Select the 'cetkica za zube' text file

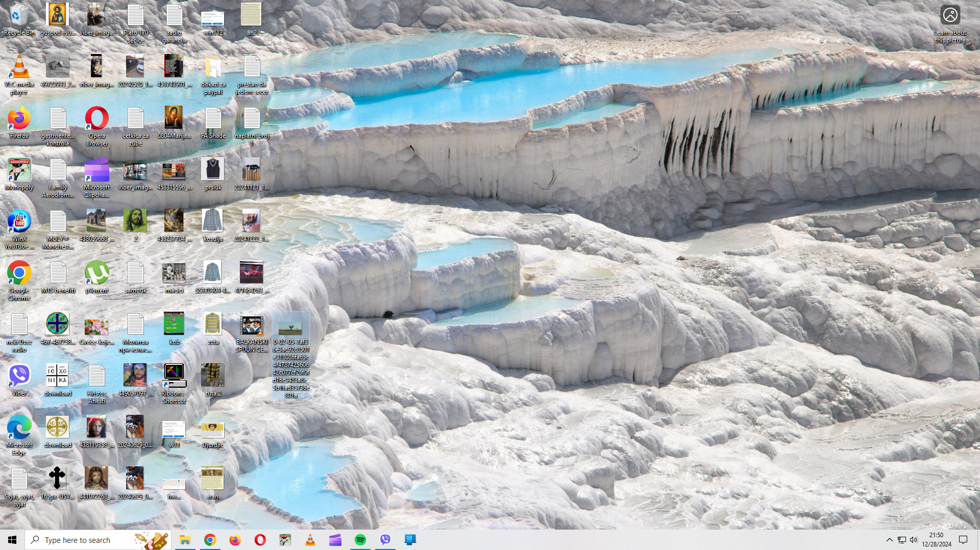(135, 127)
